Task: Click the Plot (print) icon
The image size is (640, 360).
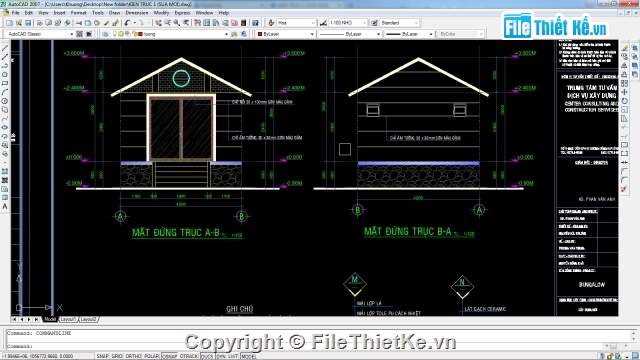Action: [x=40, y=23]
